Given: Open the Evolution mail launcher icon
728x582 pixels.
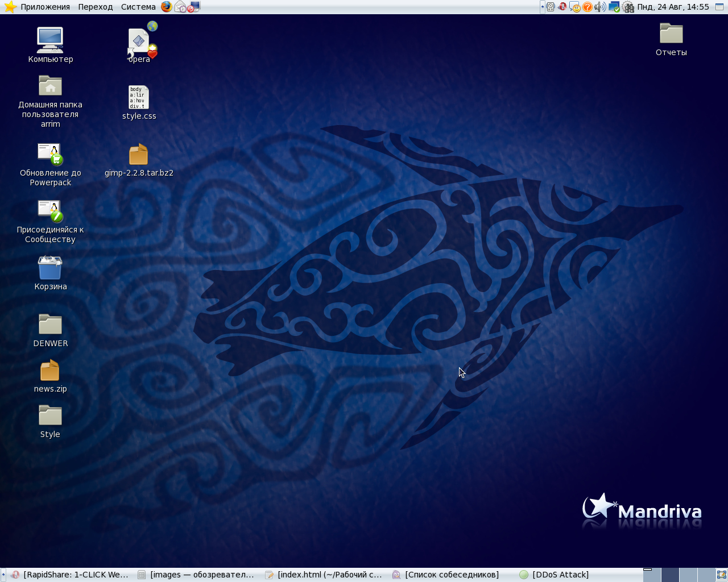Looking at the screenshot, I should tap(180, 7).
